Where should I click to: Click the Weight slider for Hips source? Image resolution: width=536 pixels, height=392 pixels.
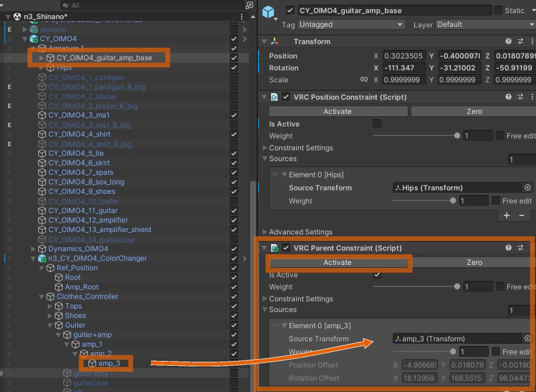pyautogui.click(x=424, y=200)
